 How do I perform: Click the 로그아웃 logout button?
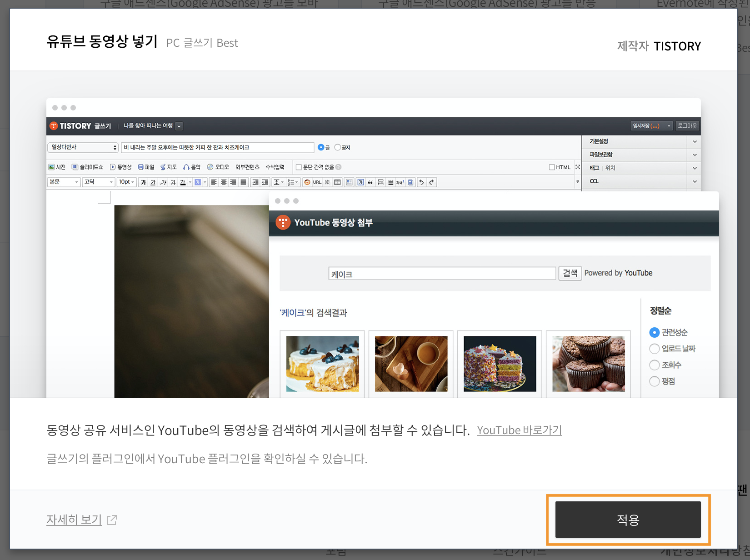pos(687,126)
